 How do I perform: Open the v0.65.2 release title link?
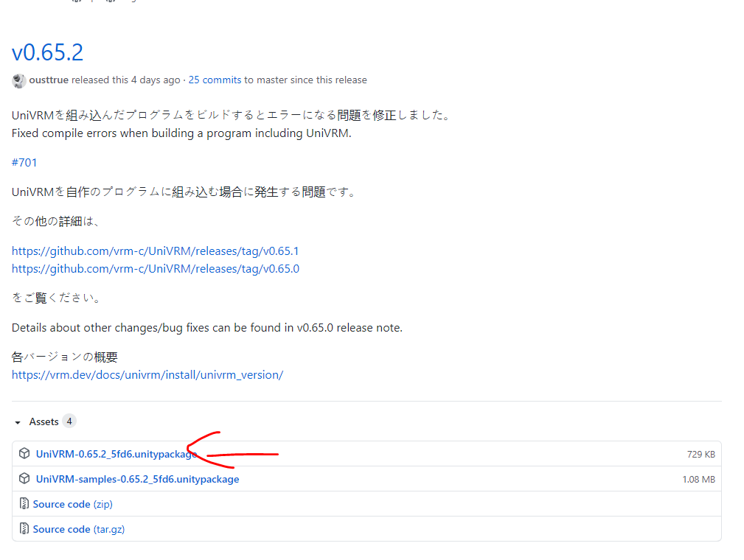(47, 52)
